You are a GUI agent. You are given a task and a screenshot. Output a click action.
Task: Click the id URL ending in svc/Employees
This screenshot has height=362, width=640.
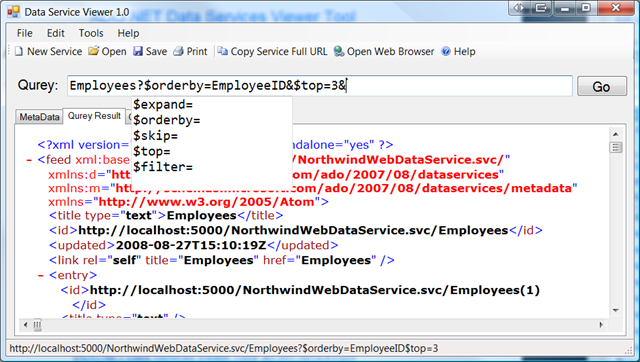point(293,231)
